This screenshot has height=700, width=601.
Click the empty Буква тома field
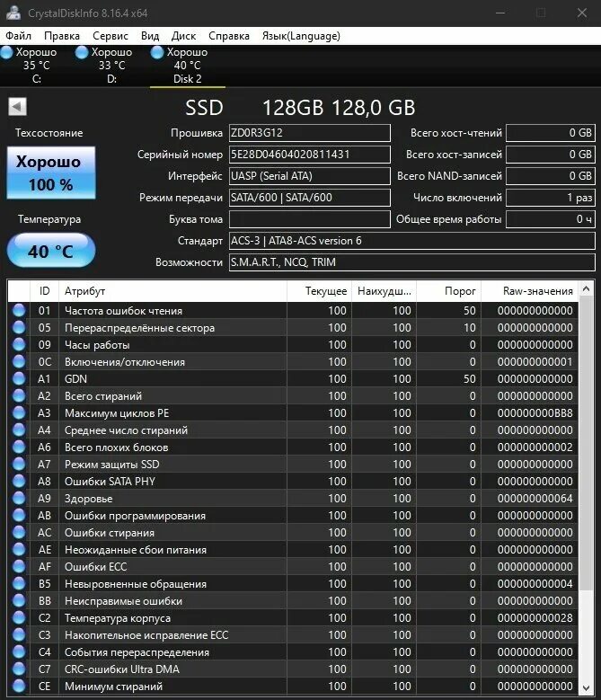tap(310, 219)
